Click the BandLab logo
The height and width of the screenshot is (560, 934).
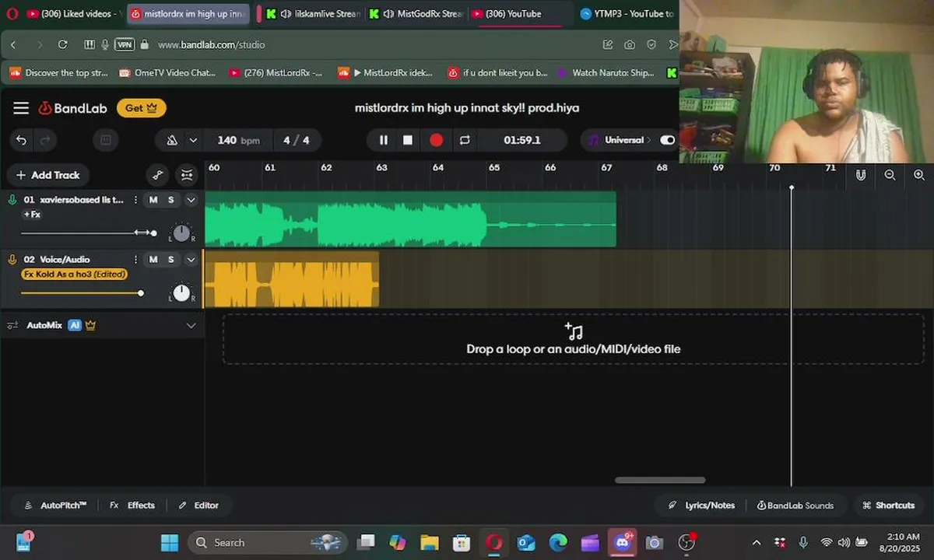tap(73, 108)
